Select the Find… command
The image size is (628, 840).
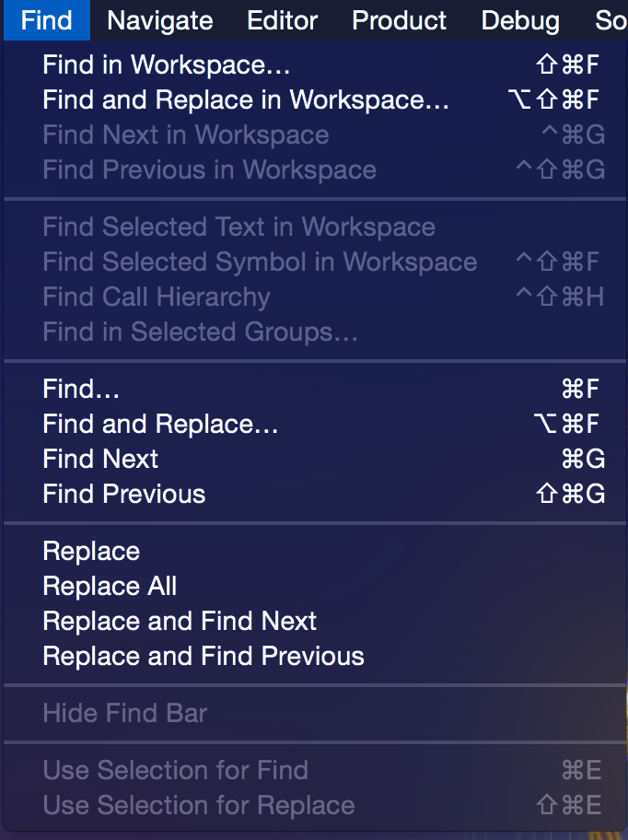[81, 389]
